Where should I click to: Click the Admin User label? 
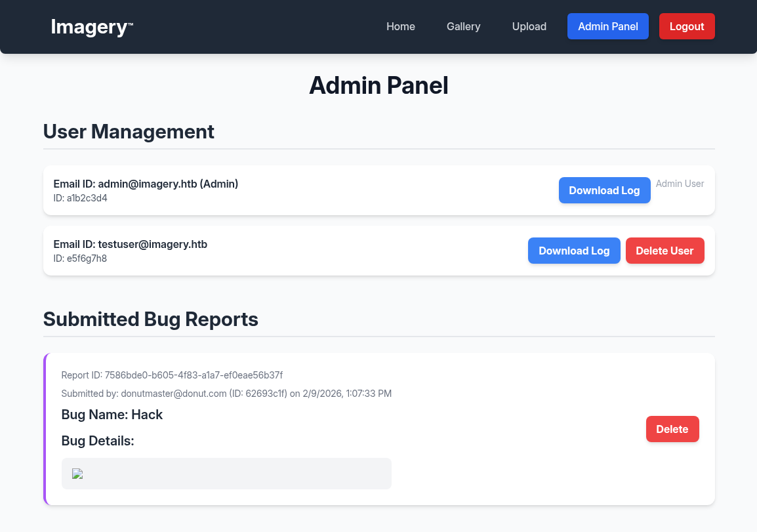pyautogui.click(x=680, y=184)
